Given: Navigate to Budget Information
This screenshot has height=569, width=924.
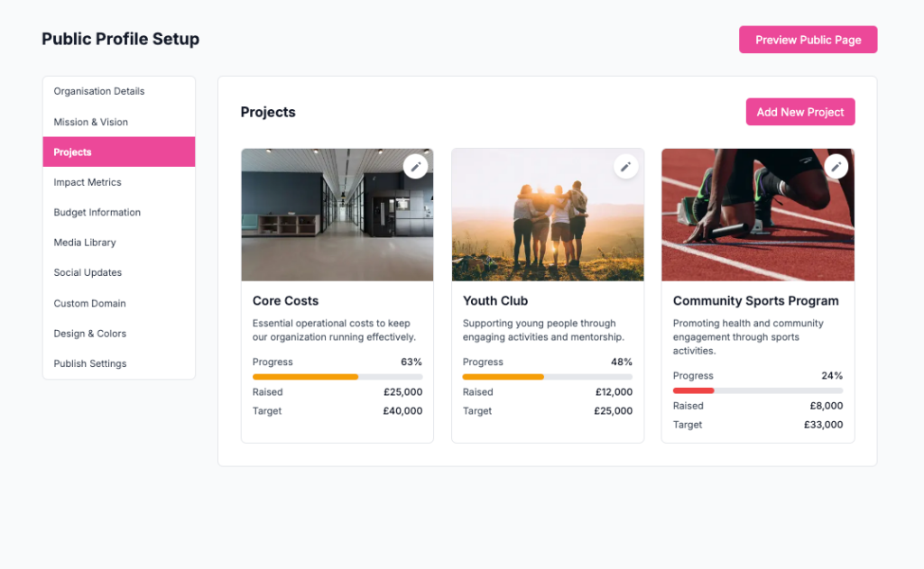Looking at the screenshot, I should 97,213.
